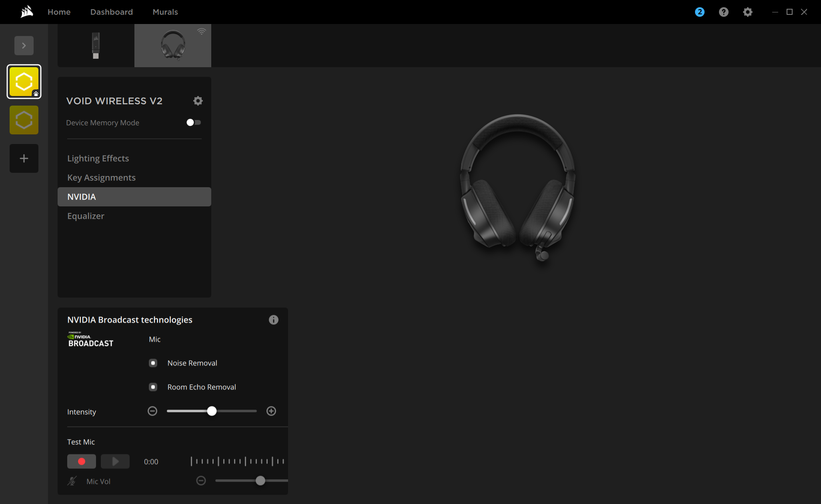This screenshot has height=504, width=821.
Task: Click the headset wireless signal icon
Action: tap(202, 31)
